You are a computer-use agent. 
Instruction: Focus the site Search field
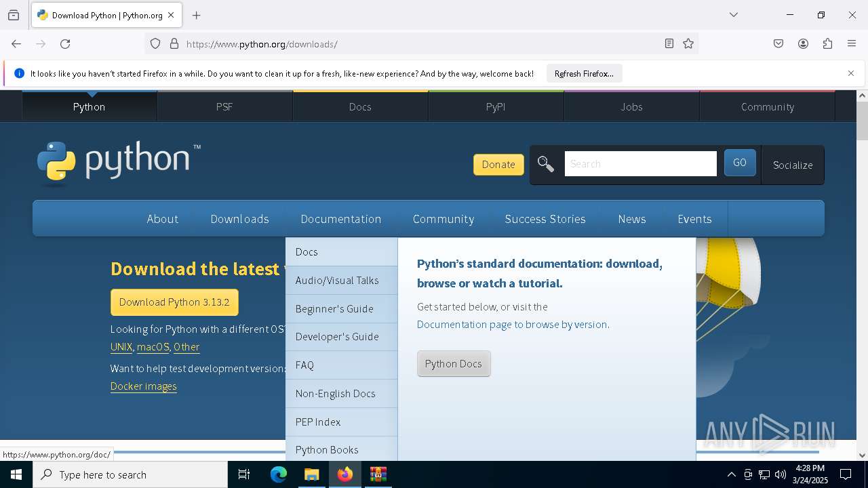(x=640, y=163)
